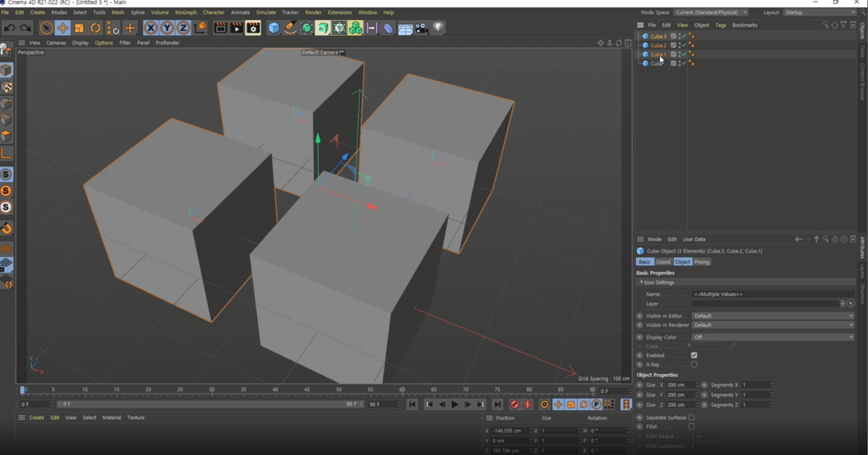Click the disabled Color swatch

(x=708, y=346)
